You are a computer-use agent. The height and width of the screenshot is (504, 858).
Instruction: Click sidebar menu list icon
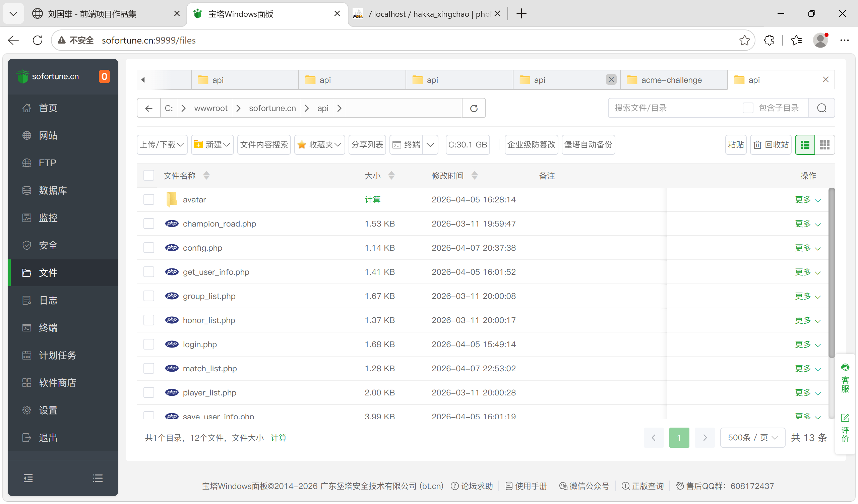pos(98,479)
